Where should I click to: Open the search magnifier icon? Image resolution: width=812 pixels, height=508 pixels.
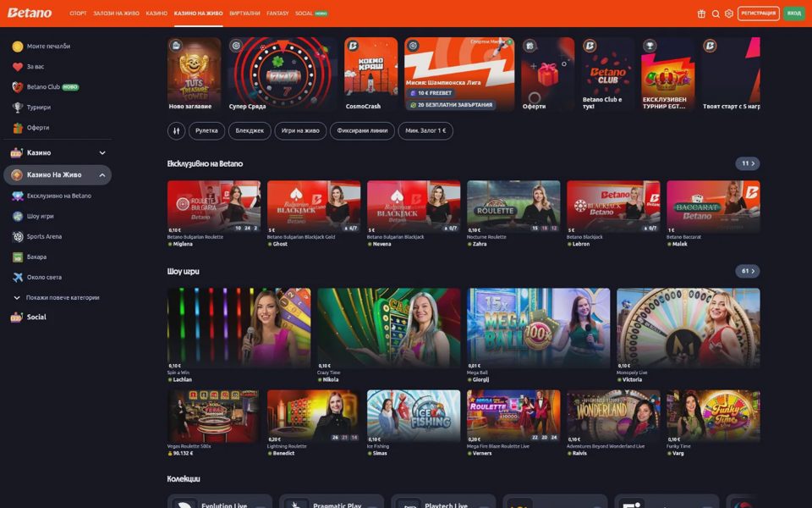716,14
